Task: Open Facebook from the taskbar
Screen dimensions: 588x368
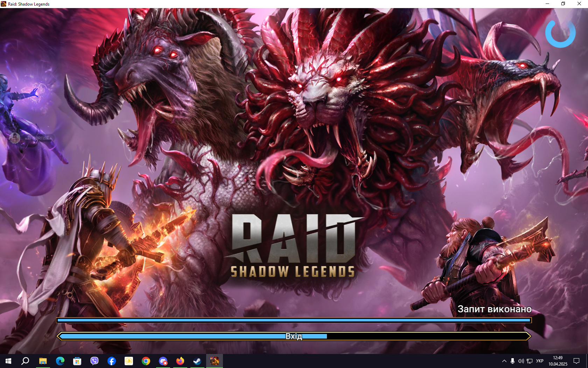Action: pyautogui.click(x=111, y=361)
